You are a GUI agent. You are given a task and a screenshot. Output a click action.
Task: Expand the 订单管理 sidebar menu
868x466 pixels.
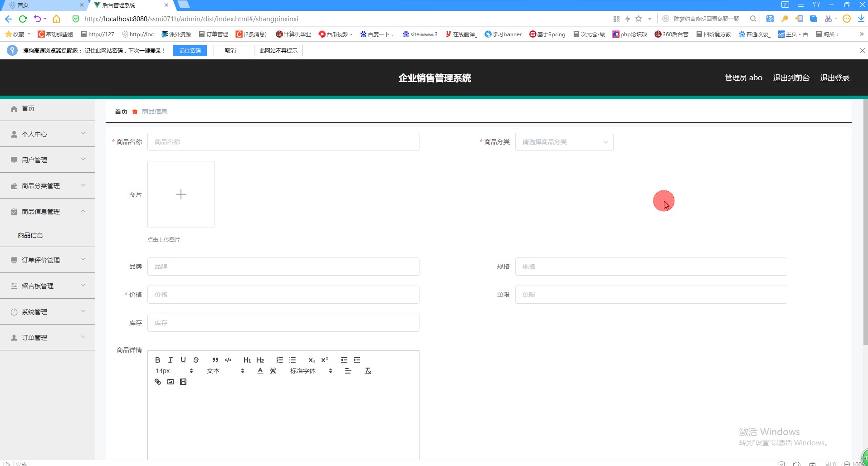coord(48,338)
